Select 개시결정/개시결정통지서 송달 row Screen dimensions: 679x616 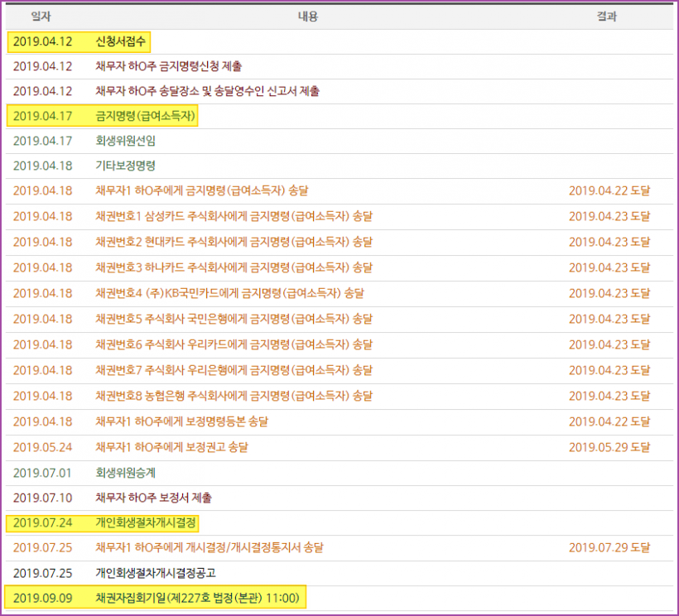point(339,548)
